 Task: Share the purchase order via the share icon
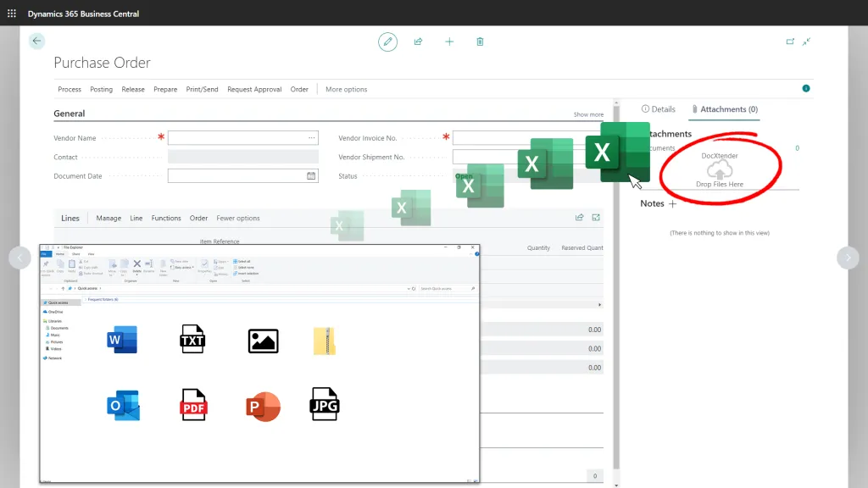click(418, 42)
